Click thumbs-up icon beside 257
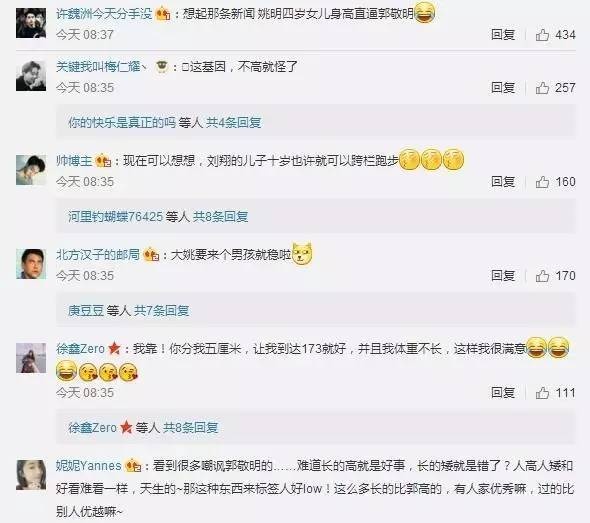This screenshot has height=523, width=590. pos(542,88)
